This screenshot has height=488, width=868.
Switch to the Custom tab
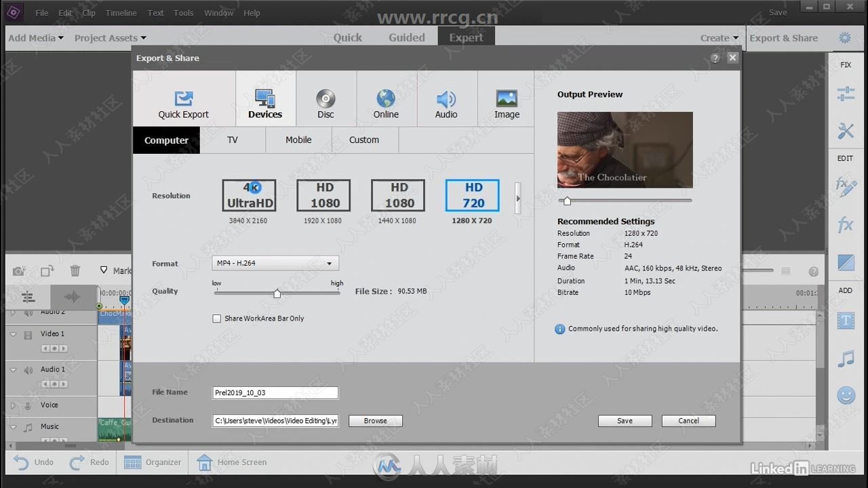[364, 140]
